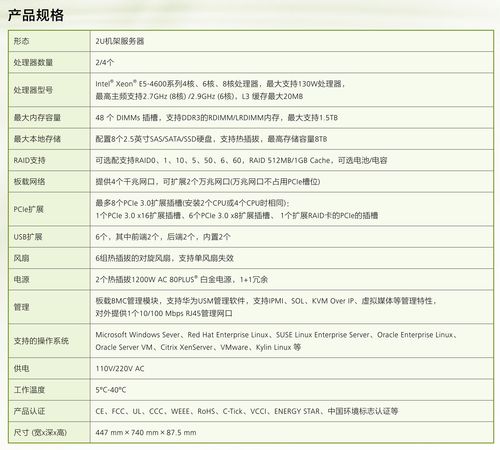Screen dimensions: 500x450
Task: Select the 电源 label
Action: (x=21, y=279)
